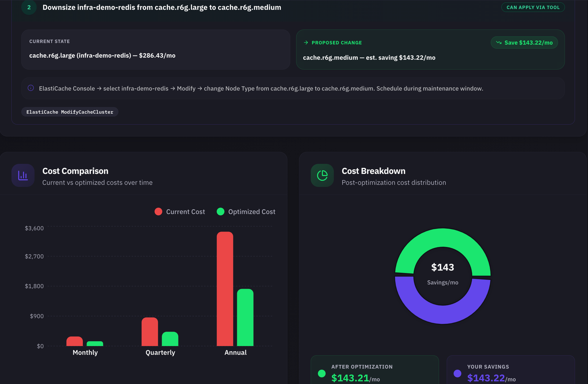This screenshot has width=588, height=384.
Task: Select the green Annual optimized cost bar
Action: coord(245,317)
